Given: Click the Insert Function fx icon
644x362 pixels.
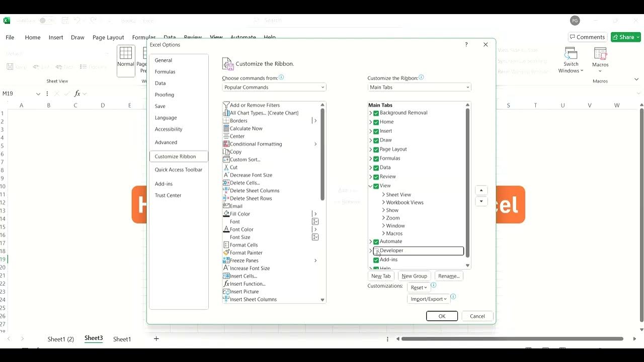Looking at the screenshot, I should 226,284.
